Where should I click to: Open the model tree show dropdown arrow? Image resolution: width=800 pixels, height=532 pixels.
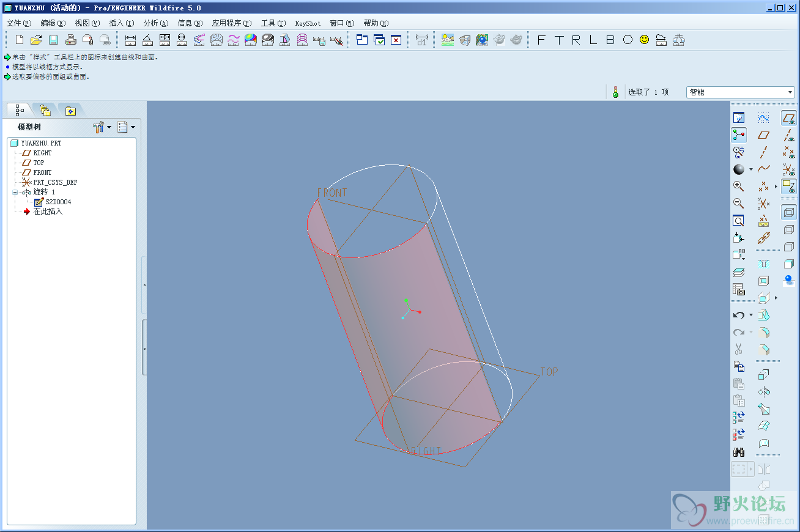coord(133,127)
